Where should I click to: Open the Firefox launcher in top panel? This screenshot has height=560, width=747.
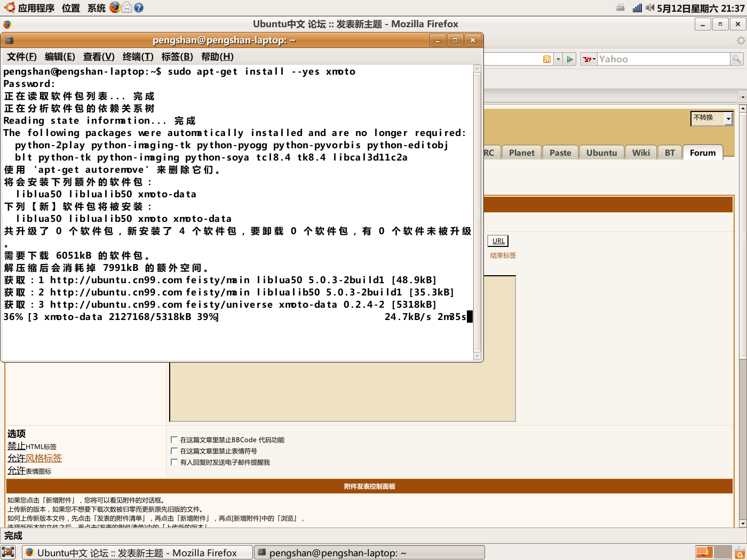(115, 7)
